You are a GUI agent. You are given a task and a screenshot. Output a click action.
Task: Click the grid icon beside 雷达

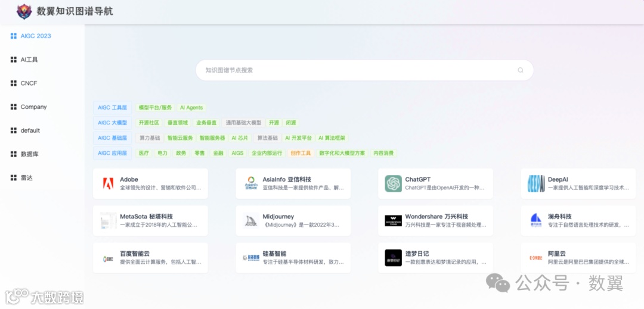pos(14,178)
